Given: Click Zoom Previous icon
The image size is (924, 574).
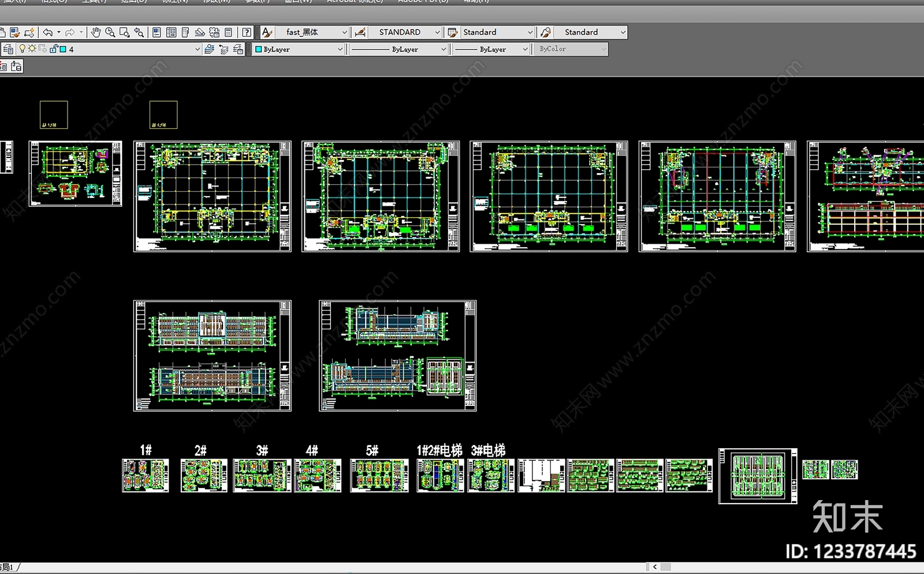Looking at the screenshot, I should [x=139, y=32].
